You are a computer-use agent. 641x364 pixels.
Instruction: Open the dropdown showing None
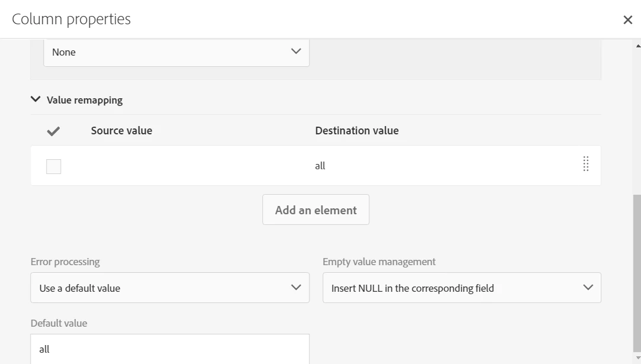coord(176,52)
